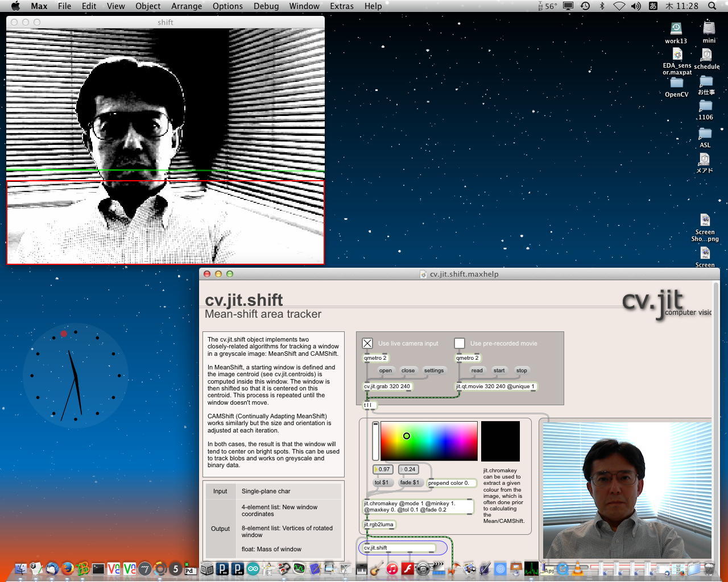Screen dimensions: 728x582
Task: Open the Time Machine menu bar icon
Action: click(585, 6)
